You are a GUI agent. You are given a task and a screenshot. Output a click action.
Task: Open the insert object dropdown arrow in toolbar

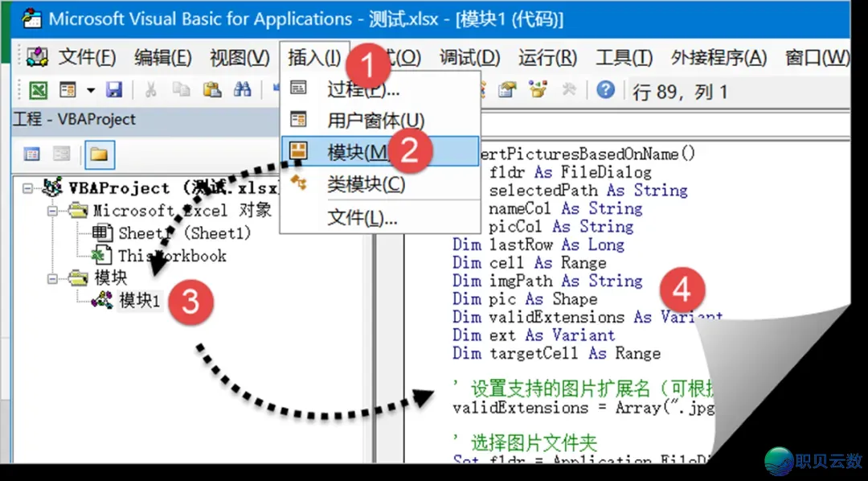91,90
